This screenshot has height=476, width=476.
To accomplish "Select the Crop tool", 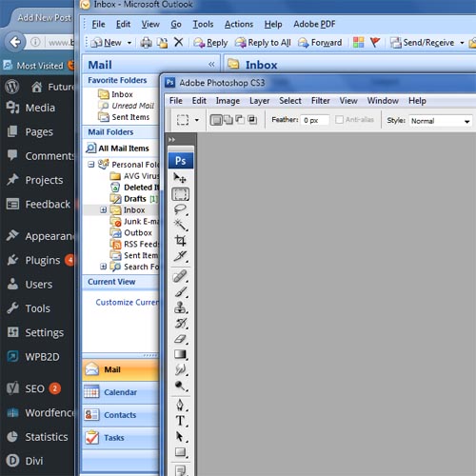I will 180,241.
